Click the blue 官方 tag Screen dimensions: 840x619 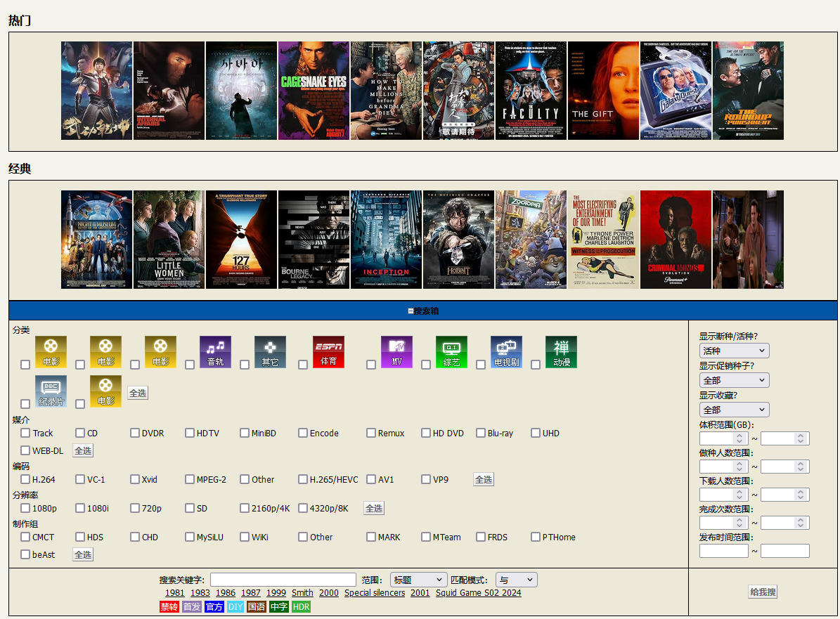pyautogui.click(x=214, y=606)
